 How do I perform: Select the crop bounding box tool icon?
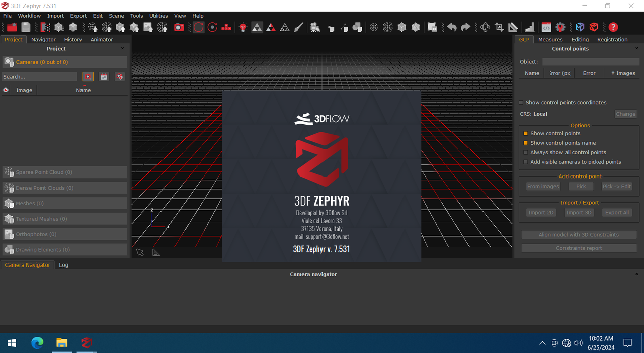click(499, 27)
